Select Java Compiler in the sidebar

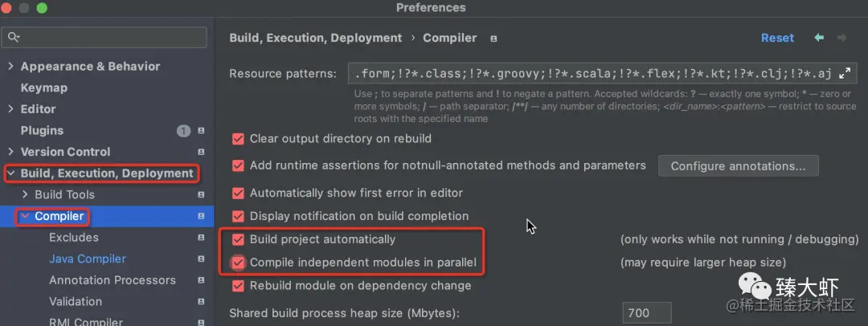click(x=88, y=259)
